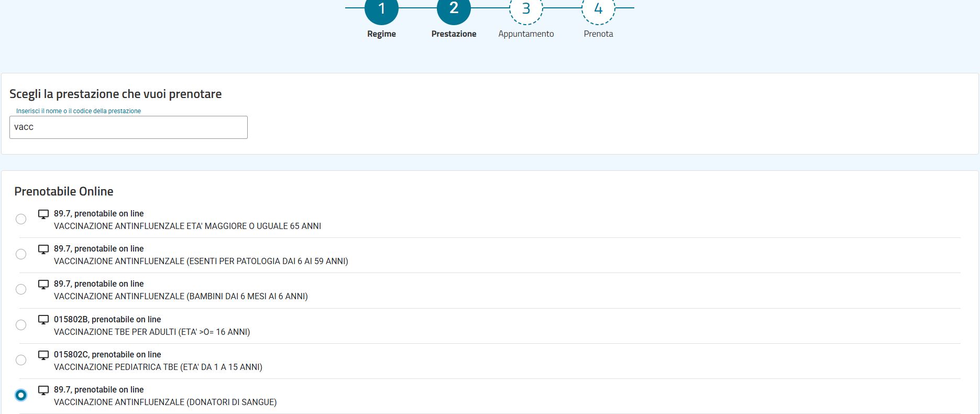
Task: Go to step 1 Regime
Action: [x=381, y=9]
